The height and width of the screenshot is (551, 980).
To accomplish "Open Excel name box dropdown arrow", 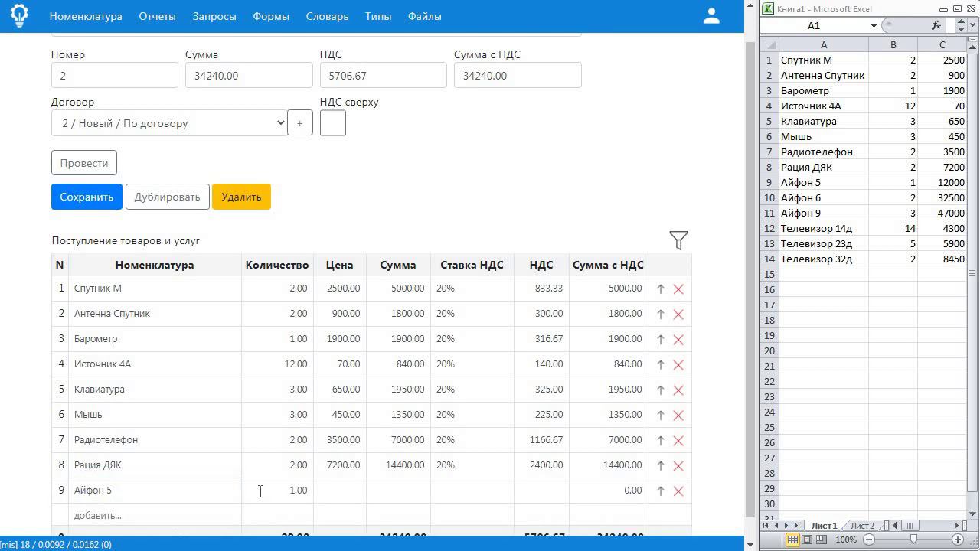I will (x=874, y=26).
